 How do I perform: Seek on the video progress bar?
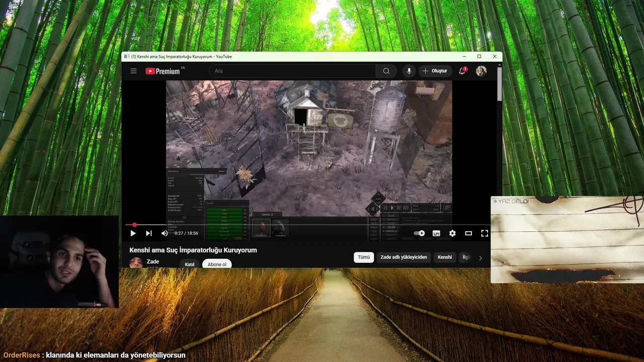point(307,225)
